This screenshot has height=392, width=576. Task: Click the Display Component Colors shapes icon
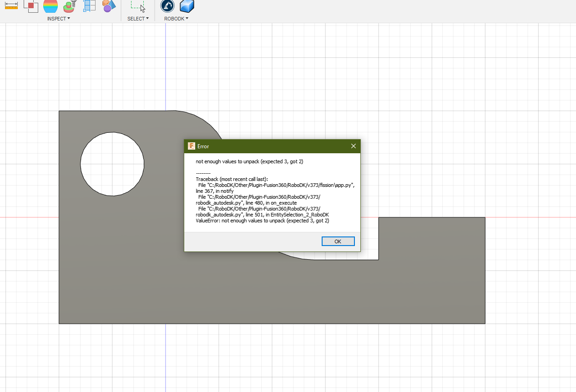[x=109, y=6]
